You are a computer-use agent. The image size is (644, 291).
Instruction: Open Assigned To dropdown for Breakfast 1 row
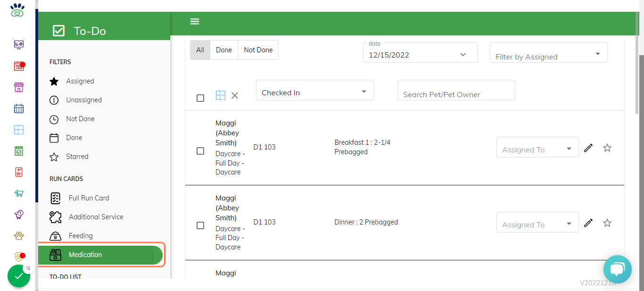537,147
